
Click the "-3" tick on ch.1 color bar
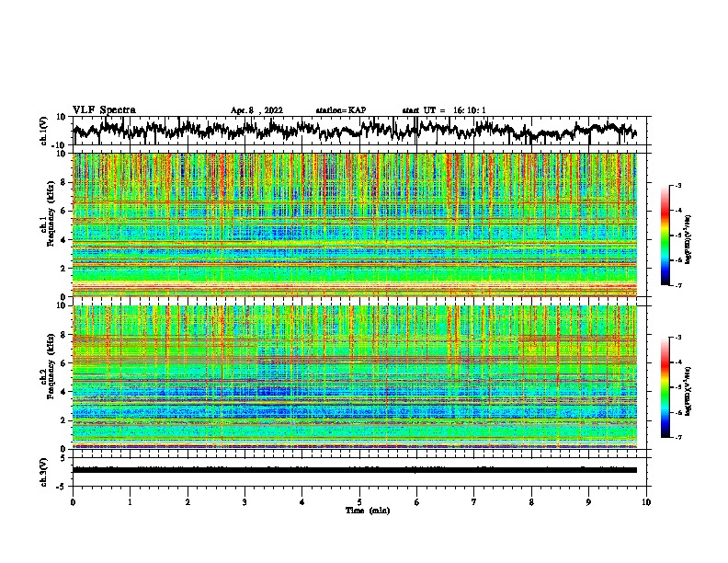[x=677, y=186]
